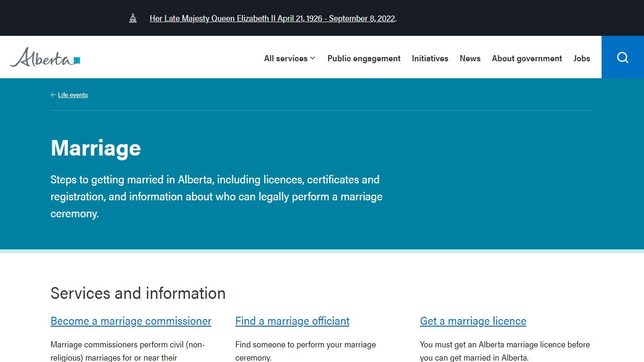Open the Public engagement menu item
Viewport: 644px width, 362px height.
[364, 58]
